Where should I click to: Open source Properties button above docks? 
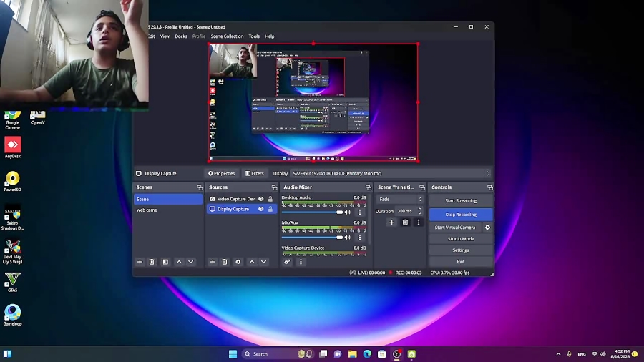point(222,174)
